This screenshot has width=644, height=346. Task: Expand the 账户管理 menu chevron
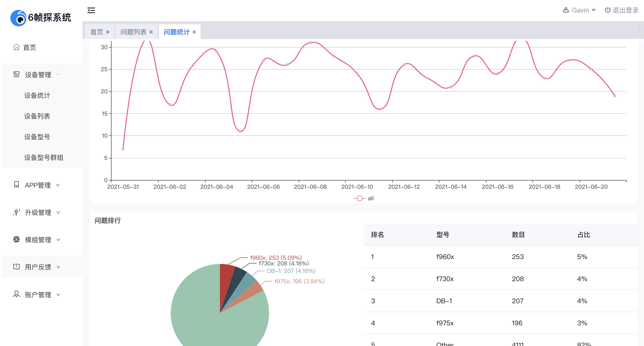(58, 295)
